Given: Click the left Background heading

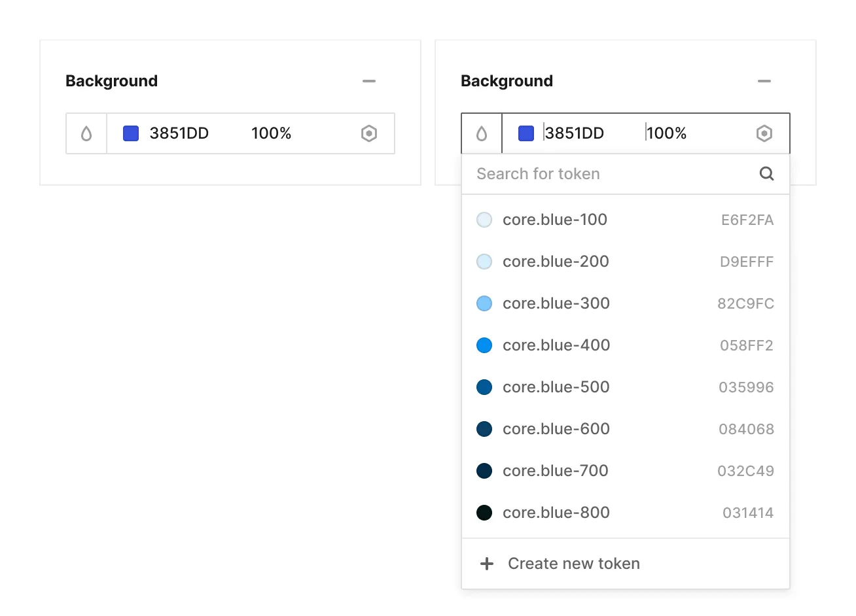Looking at the screenshot, I should tap(112, 81).
